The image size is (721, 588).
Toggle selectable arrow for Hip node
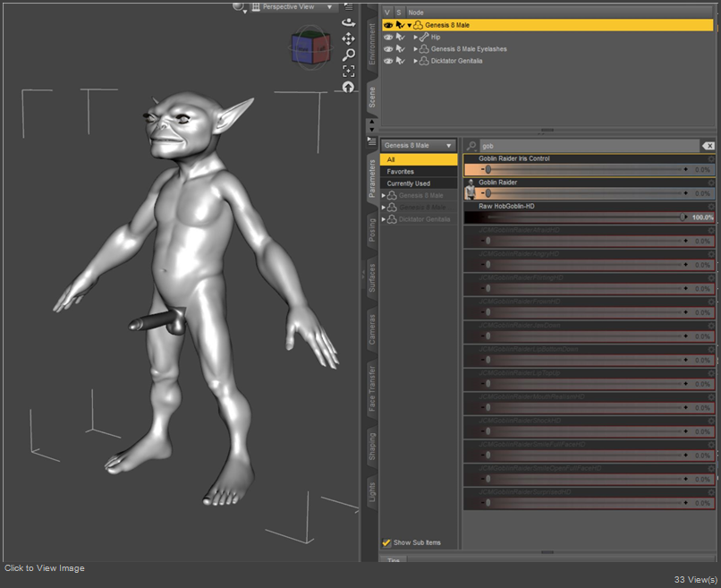click(x=400, y=37)
